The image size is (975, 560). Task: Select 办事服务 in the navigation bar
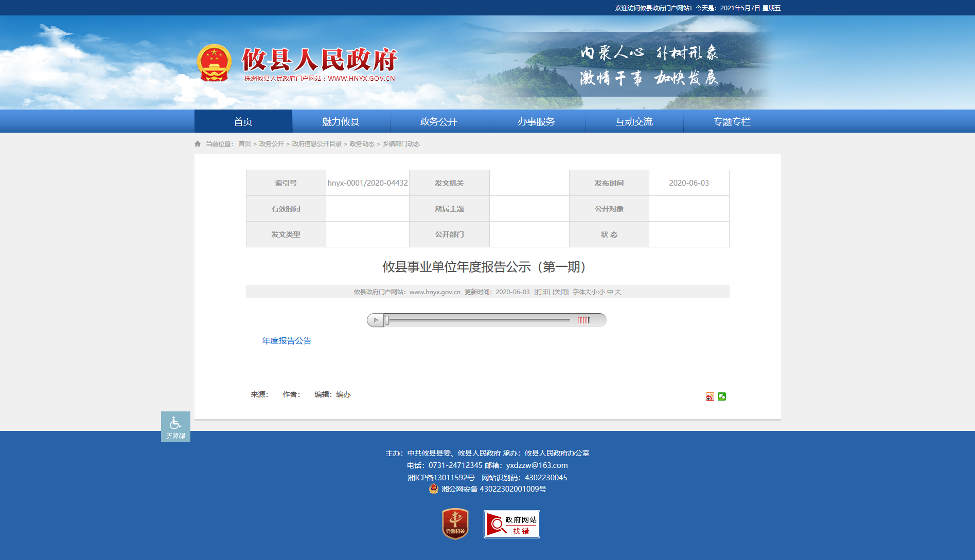coord(536,121)
